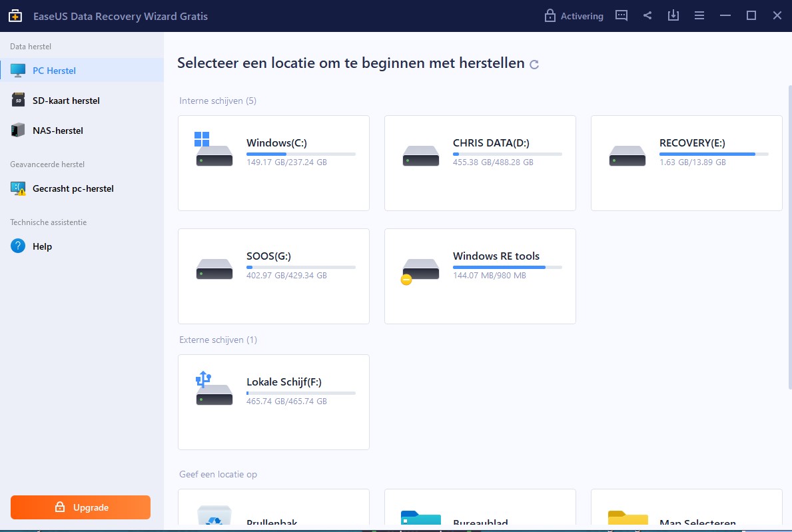Click the Map Selecteren folder icon
Viewport: 792px width, 532px height.
[x=628, y=517]
